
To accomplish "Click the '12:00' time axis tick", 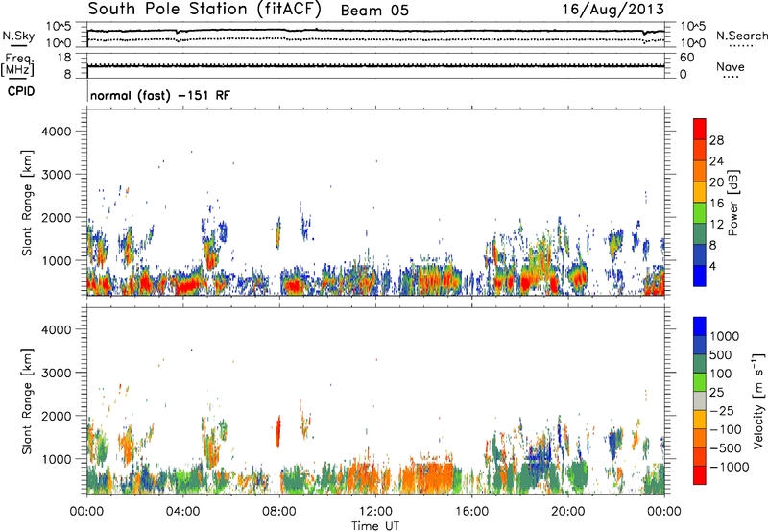I will tap(375, 512).
